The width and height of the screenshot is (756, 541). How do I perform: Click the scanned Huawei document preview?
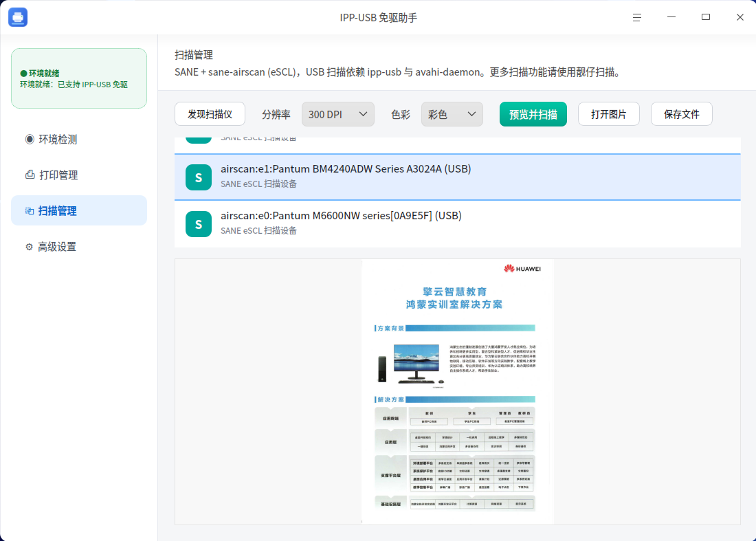(458, 392)
